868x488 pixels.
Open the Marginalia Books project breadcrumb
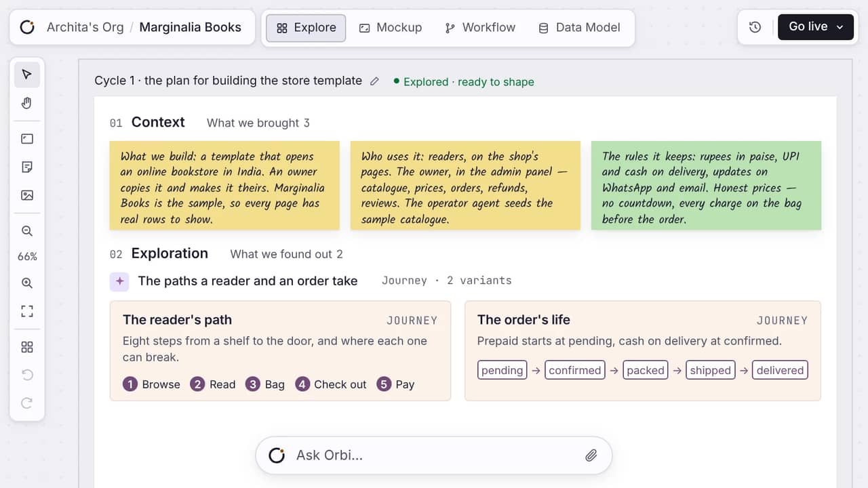[x=190, y=28]
